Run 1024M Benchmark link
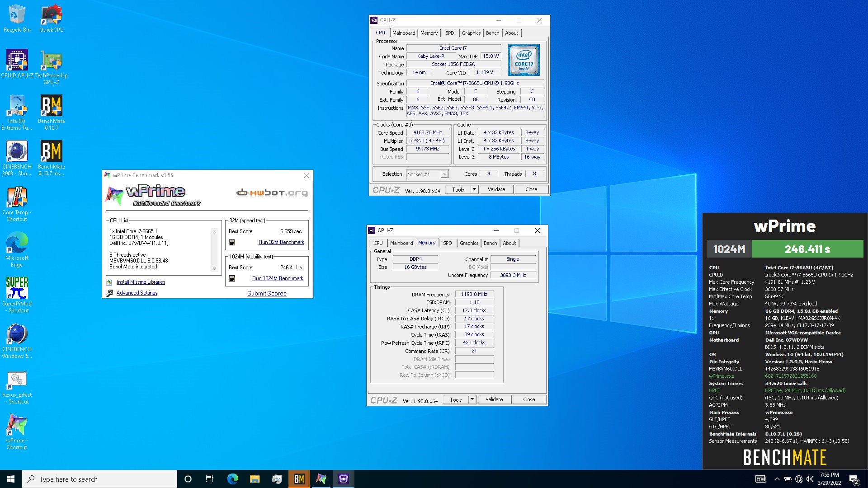 (x=278, y=278)
